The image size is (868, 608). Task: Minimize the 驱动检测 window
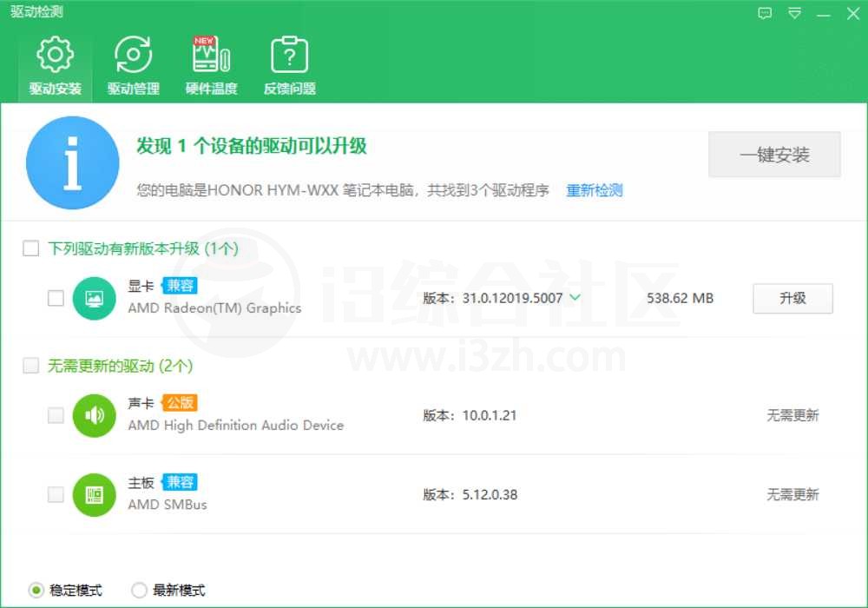tap(824, 14)
